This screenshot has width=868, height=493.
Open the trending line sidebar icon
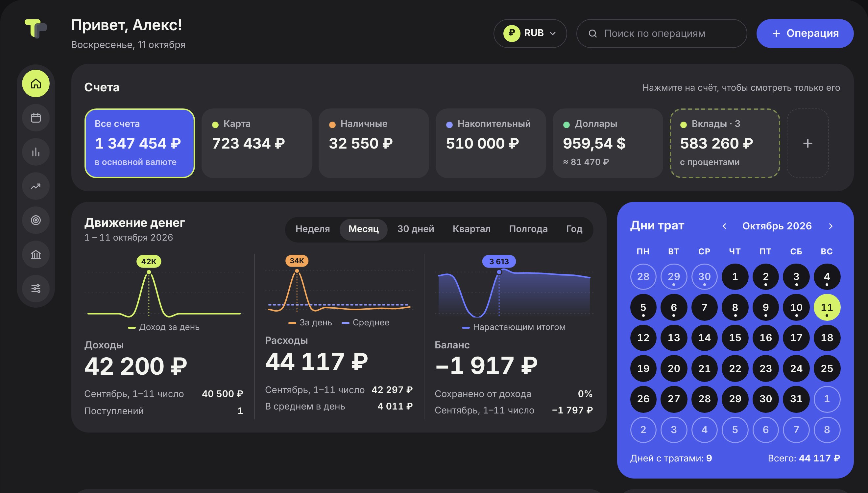click(x=36, y=186)
